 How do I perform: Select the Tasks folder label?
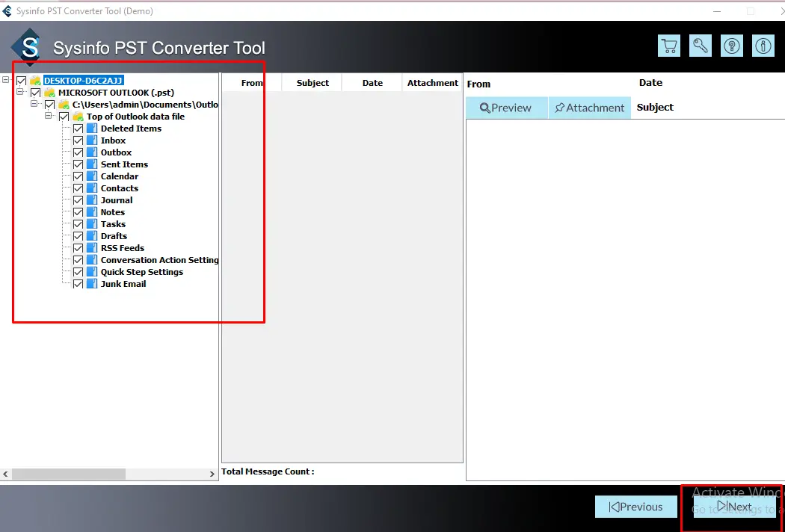[113, 224]
